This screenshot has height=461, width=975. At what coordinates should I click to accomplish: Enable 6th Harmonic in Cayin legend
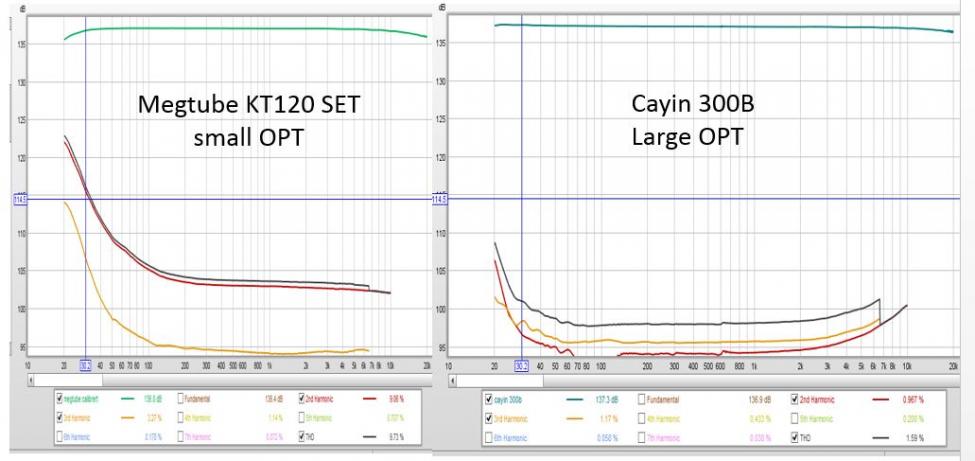click(x=489, y=438)
